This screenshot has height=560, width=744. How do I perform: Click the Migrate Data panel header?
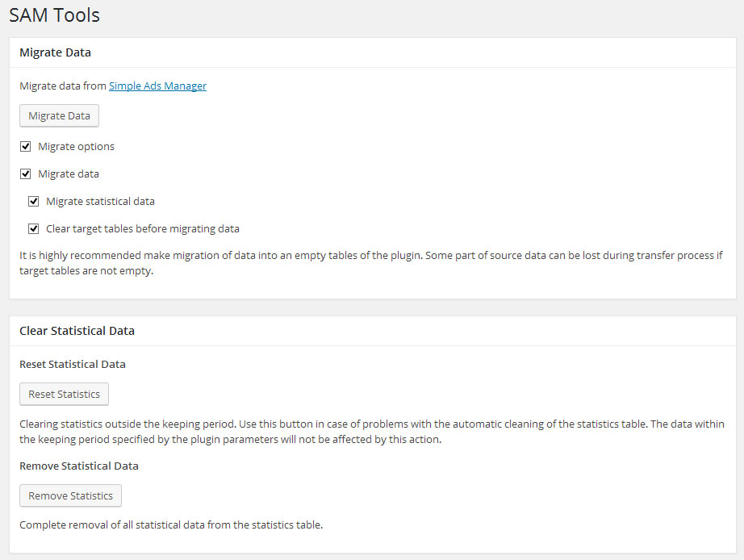tap(55, 52)
